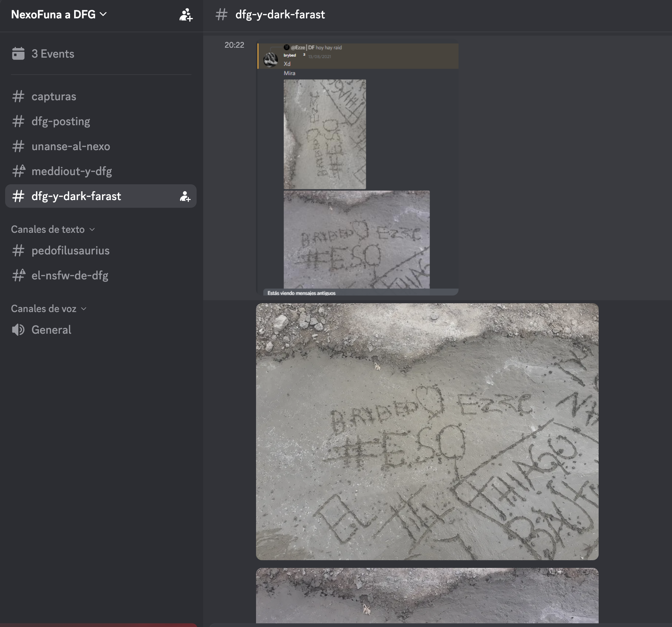Click the restricted hash icon for el-nsfw-de-dfg
The height and width of the screenshot is (627, 672).
tap(18, 275)
